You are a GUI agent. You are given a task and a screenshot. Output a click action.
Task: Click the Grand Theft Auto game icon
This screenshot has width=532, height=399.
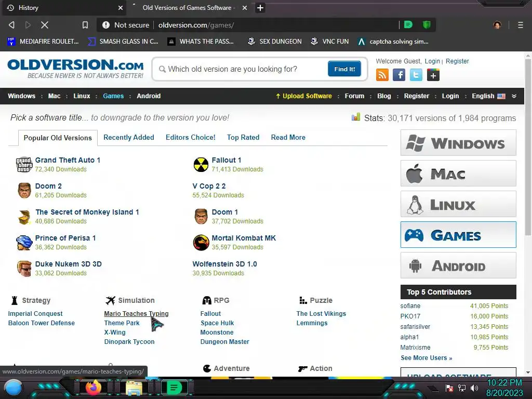[x=24, y=165]
